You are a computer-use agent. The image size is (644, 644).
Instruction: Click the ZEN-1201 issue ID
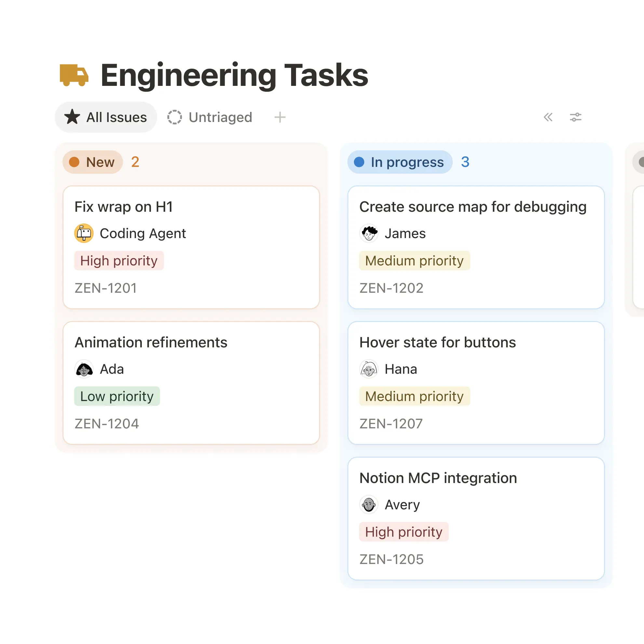(106, 288)
